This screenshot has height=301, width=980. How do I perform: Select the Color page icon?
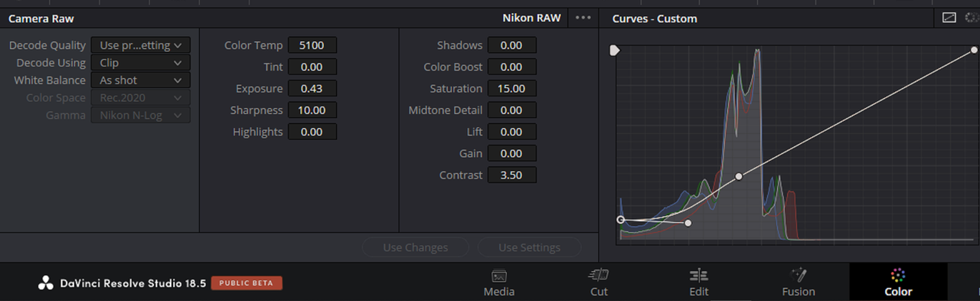898,274
